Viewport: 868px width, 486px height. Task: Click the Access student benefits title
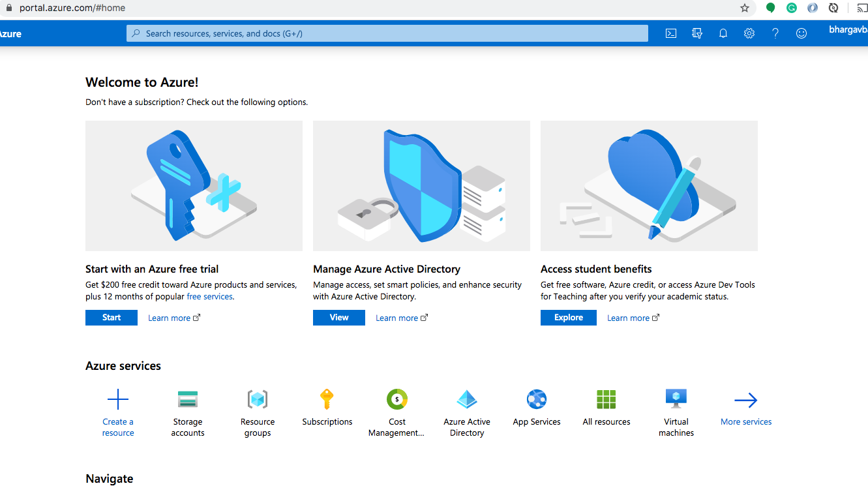596,269
